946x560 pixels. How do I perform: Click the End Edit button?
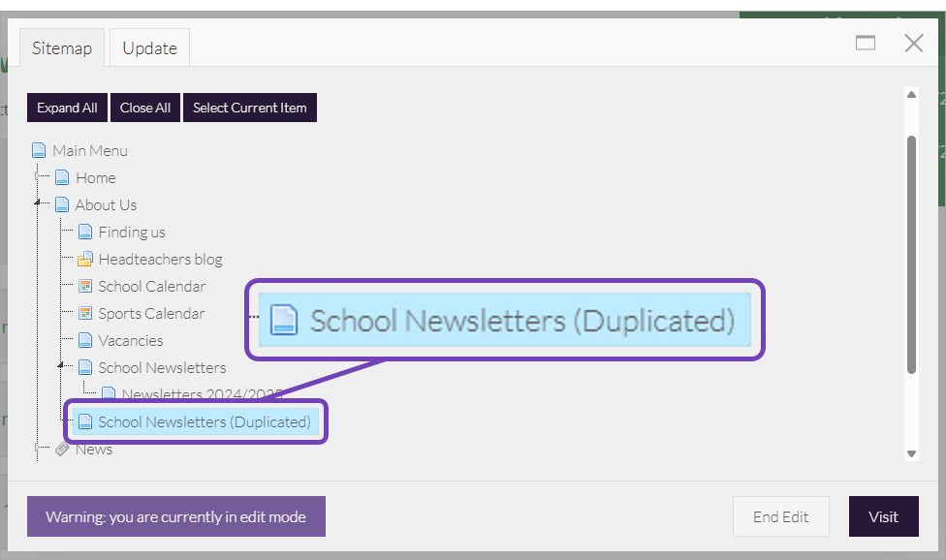click(780, 516)
